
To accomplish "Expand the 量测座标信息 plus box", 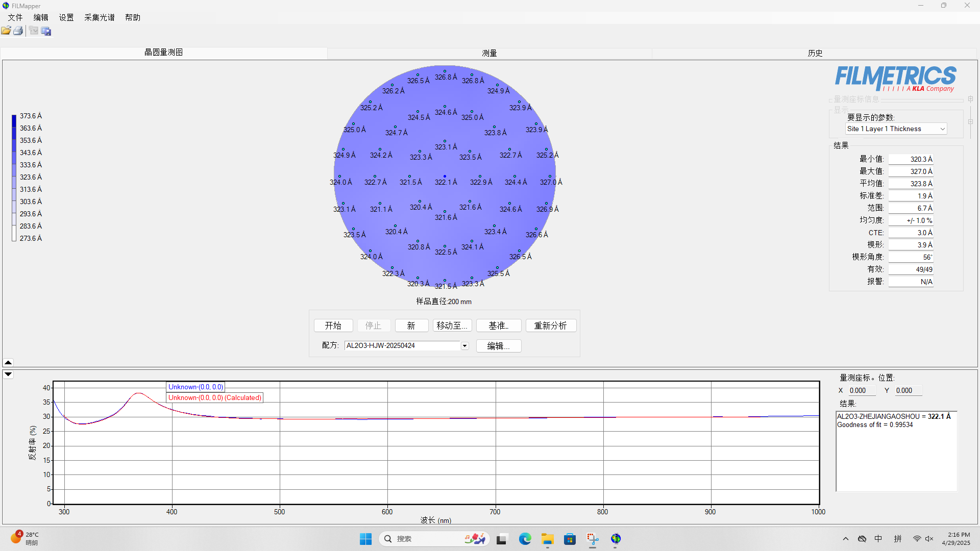I will (970, 99).
